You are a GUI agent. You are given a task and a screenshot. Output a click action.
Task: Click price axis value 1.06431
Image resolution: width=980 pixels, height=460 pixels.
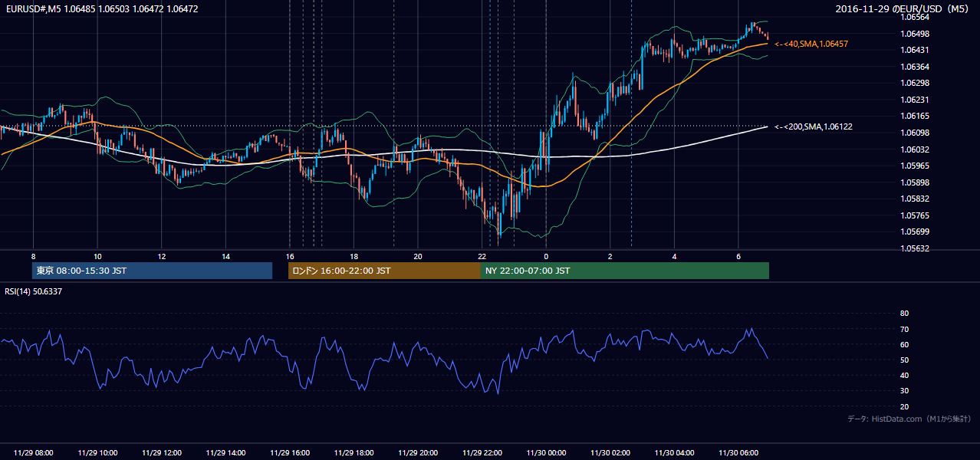click(x=915, y=50)
